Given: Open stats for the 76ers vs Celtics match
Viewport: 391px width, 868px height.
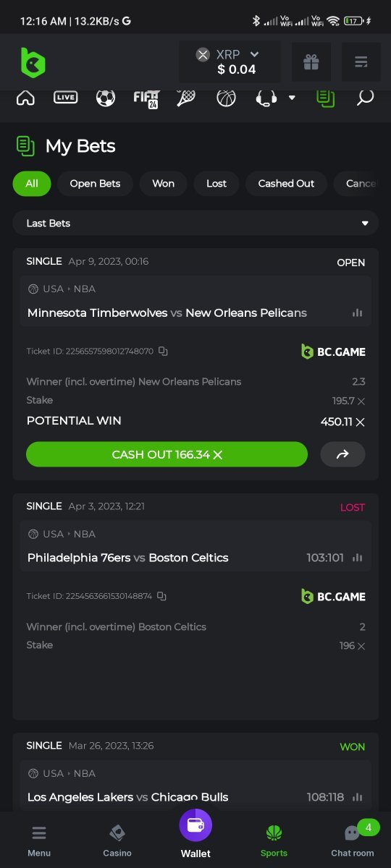Looking at the screenshot, I should tap(357, 558).
